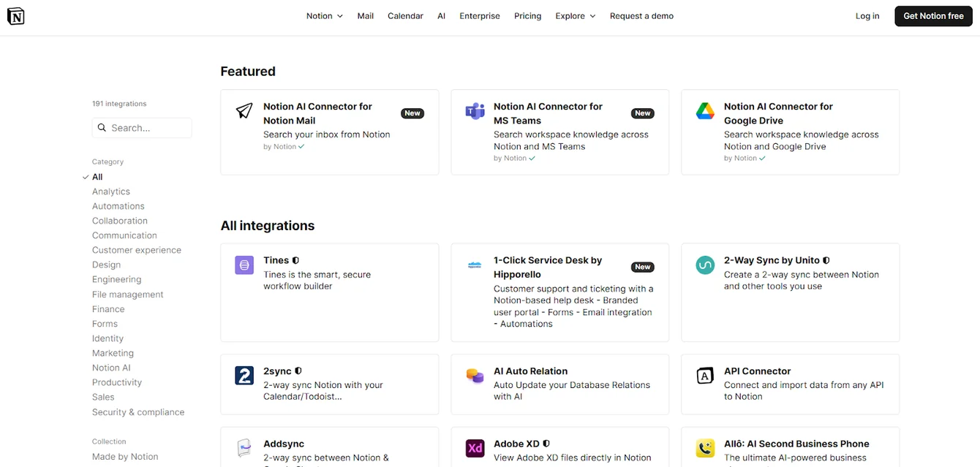The width and height of the screenshot is (980, 467).
Task: Click the New badge on Notion Mail card
Action: tap(412, 113)
